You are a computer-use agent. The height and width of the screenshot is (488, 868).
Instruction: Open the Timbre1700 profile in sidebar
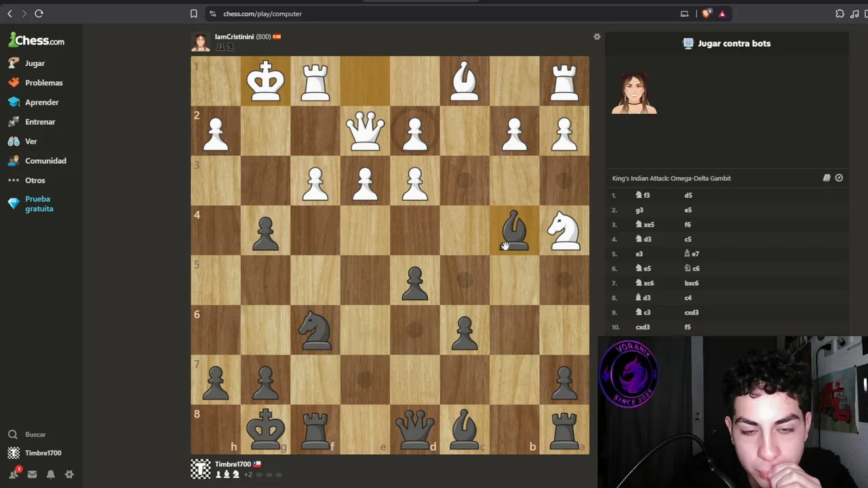click(42, 453)
